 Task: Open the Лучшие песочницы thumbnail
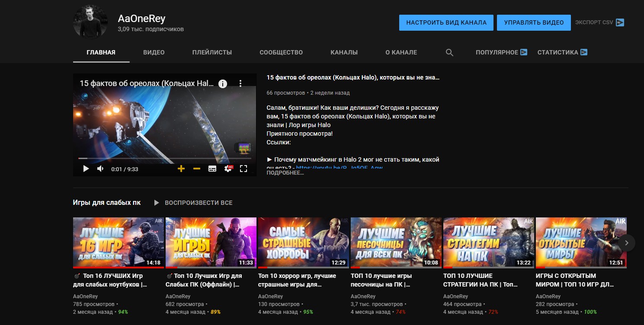point(396,242)
